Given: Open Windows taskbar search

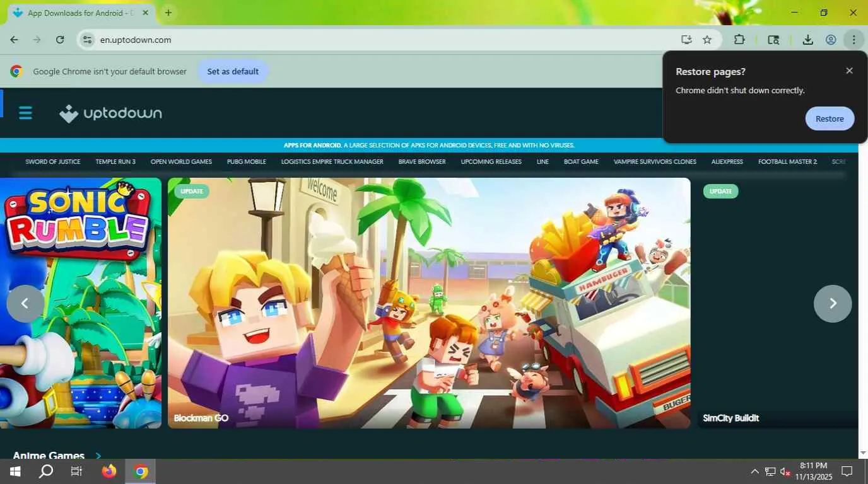Looking at the screenshot, I should (46, 471).
